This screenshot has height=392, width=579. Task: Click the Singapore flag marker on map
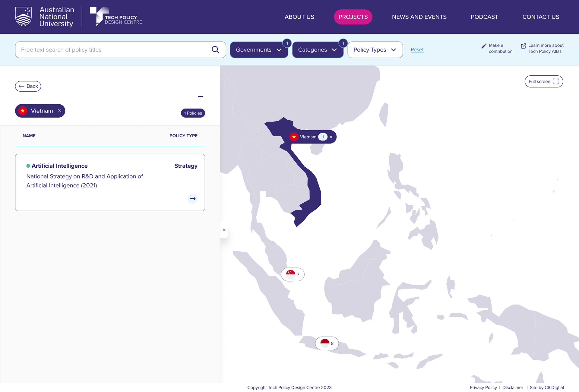click(293, 274)
